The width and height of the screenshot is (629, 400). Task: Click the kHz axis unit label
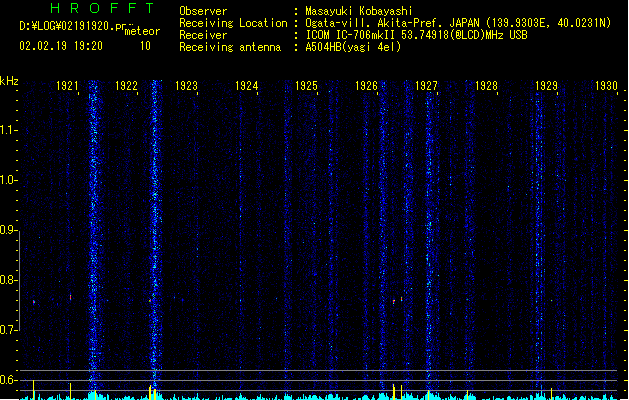click(x=9, y=81)
